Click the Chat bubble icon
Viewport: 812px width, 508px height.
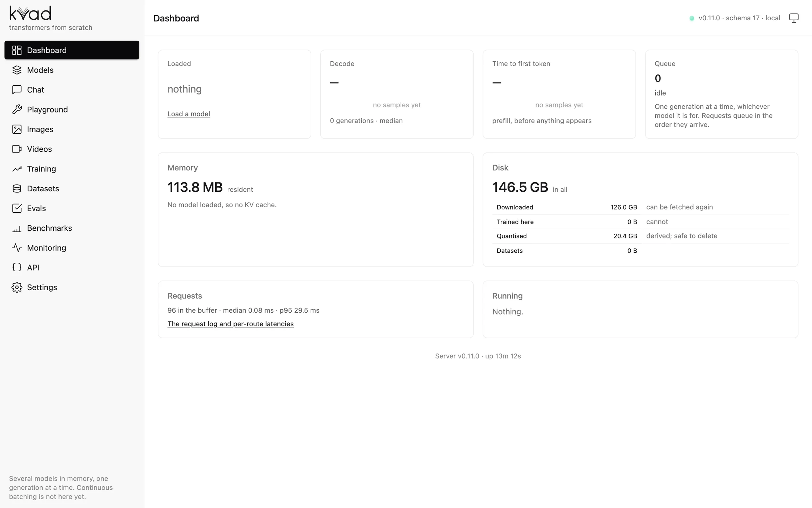(x=17, y=90)
